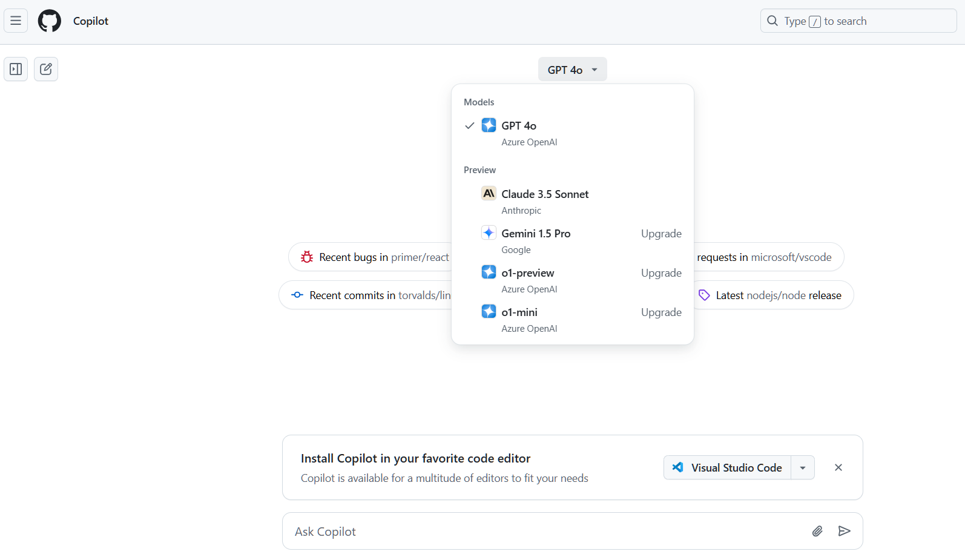This screenshot has height=560, width=965.
Task: Click the search magnifier icon
Action: 772,21
